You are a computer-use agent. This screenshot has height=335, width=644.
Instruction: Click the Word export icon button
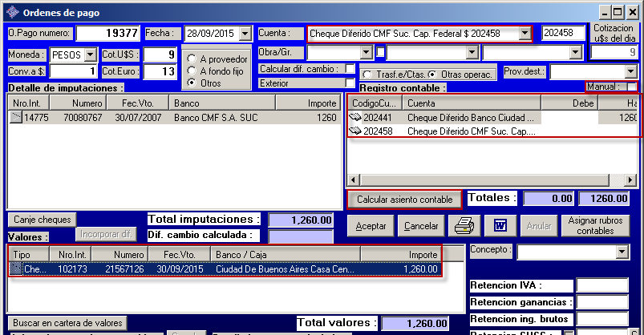pos(500,226)
